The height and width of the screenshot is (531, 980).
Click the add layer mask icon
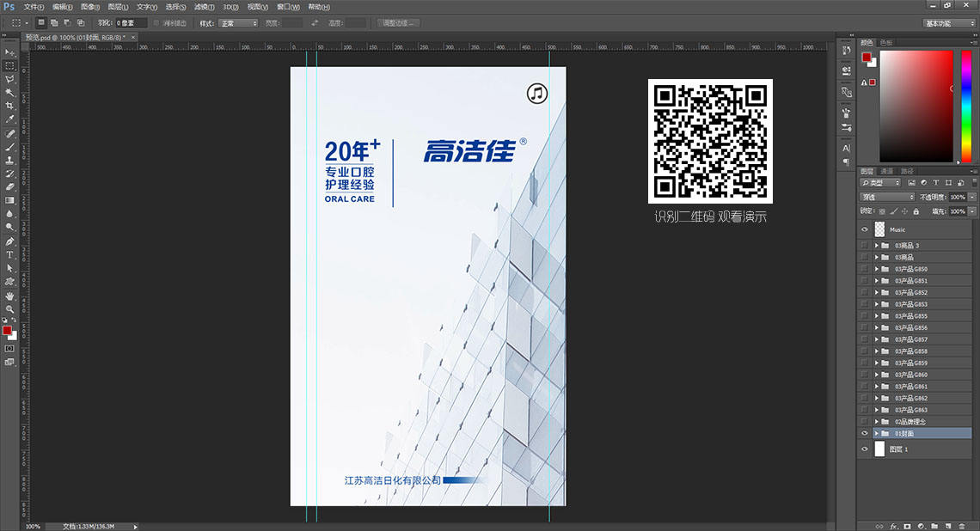coord(908,526)
